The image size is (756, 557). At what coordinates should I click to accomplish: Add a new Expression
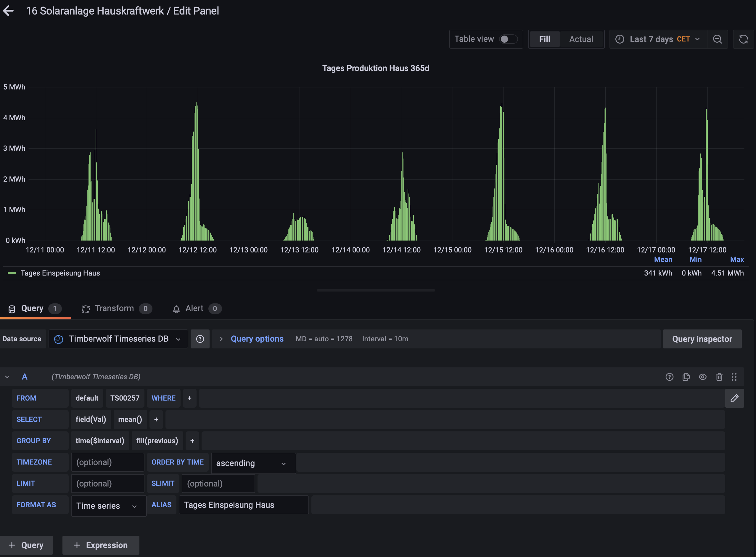(101, 545)
